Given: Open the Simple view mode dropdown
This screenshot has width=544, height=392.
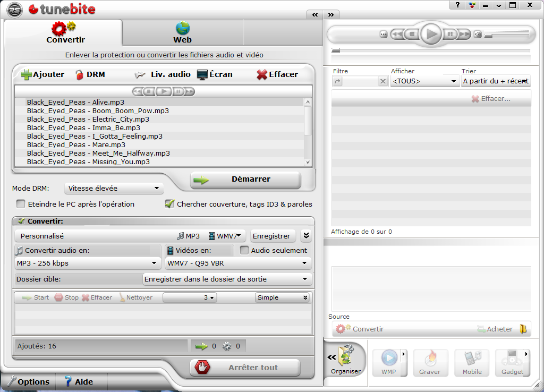Looking at the screenshot, I should pyautogui.click(x=283, y=297).
